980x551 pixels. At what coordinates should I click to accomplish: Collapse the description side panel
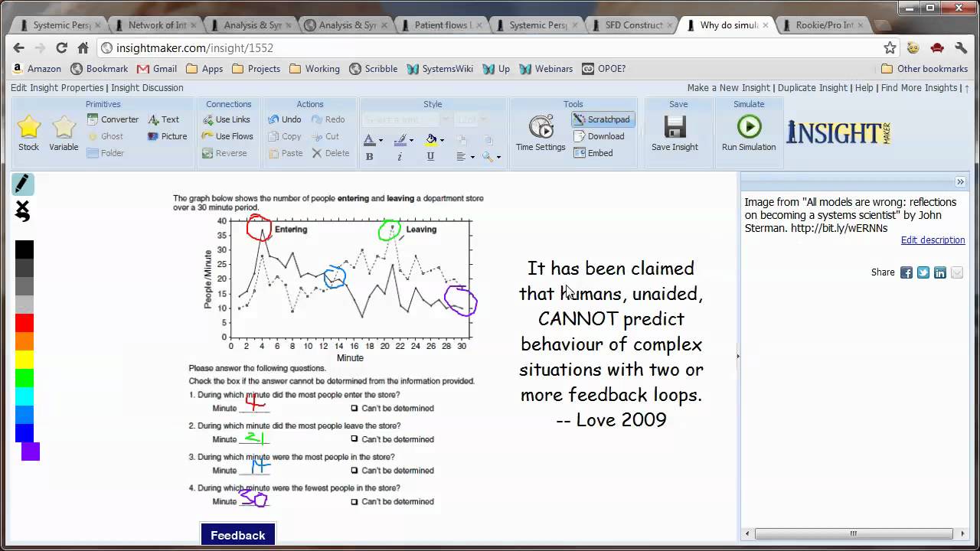click(x=960, y=181)
